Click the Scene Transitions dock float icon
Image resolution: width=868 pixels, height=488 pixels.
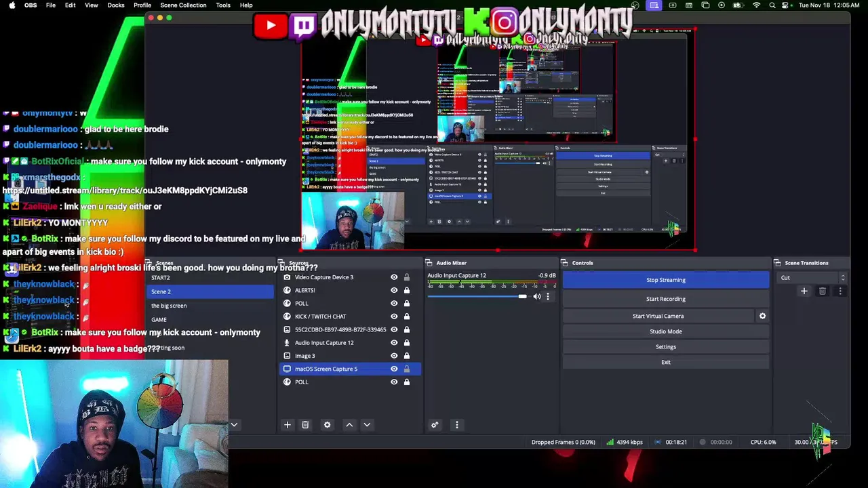(778, 263)
